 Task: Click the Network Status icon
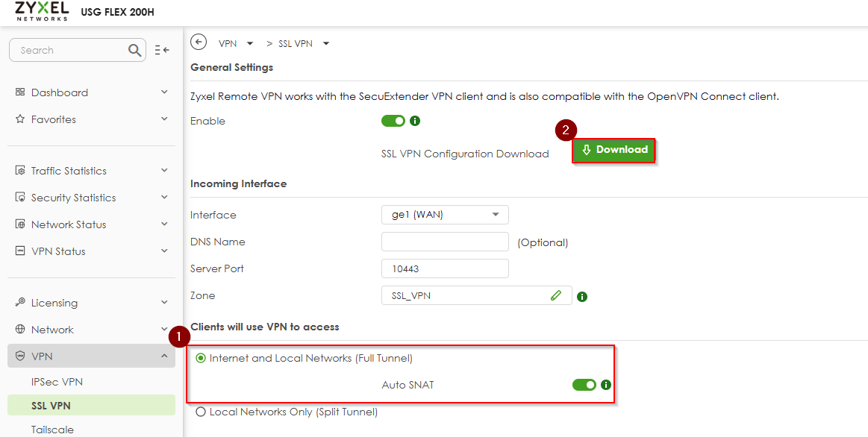[20, 224]
